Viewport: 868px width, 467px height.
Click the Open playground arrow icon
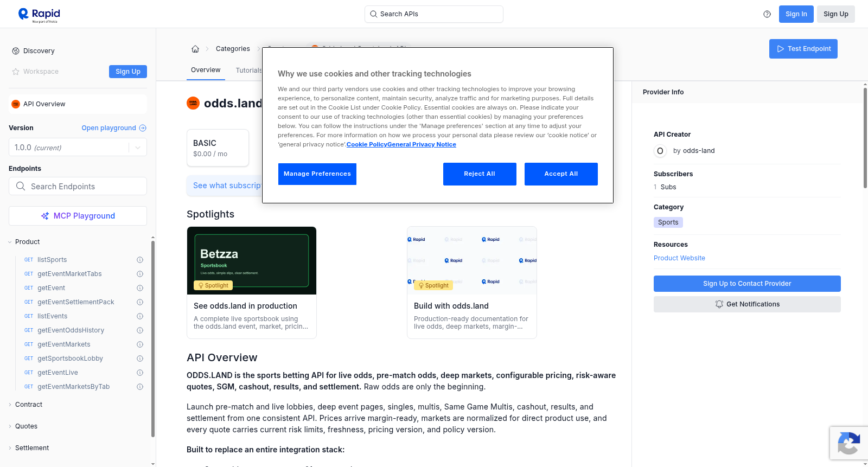click(143, 128)
